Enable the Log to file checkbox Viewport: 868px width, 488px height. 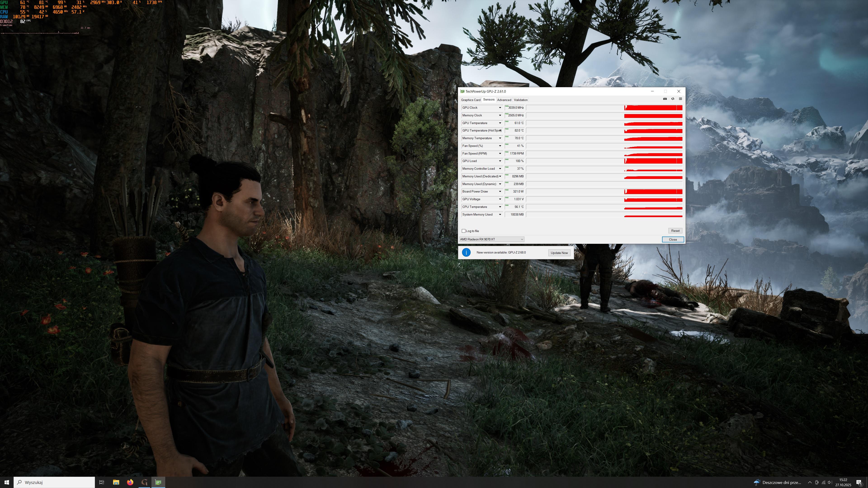(x=464, y=231)
